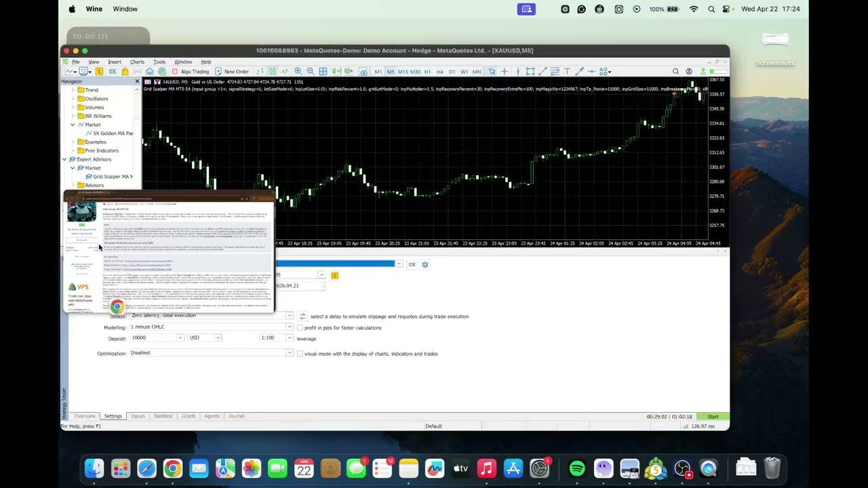
Task: Select the equidistant channel lines tool
Action: 555,71
